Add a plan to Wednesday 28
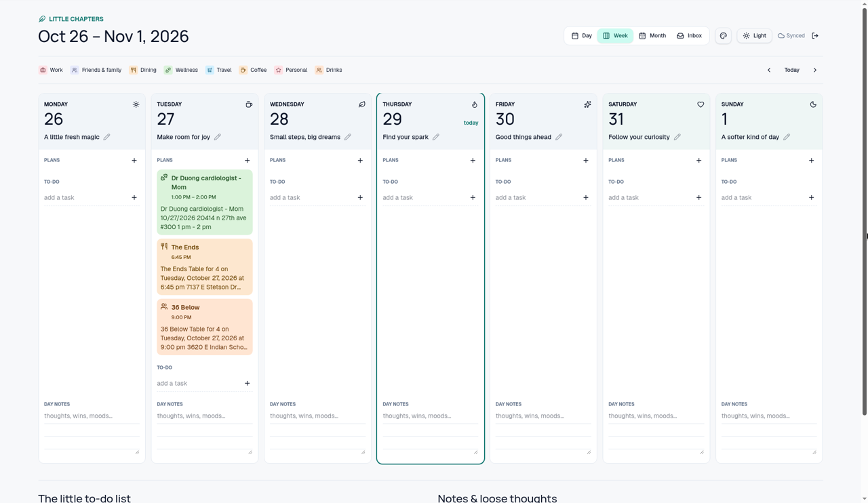The width and height of the screenshot is (868, 503). click(x=360, y=161)
